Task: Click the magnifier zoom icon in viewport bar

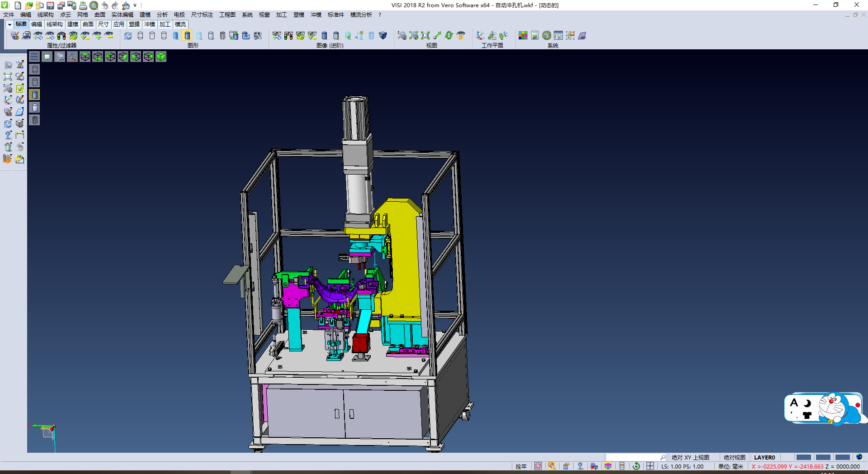Action: point(60,57)
